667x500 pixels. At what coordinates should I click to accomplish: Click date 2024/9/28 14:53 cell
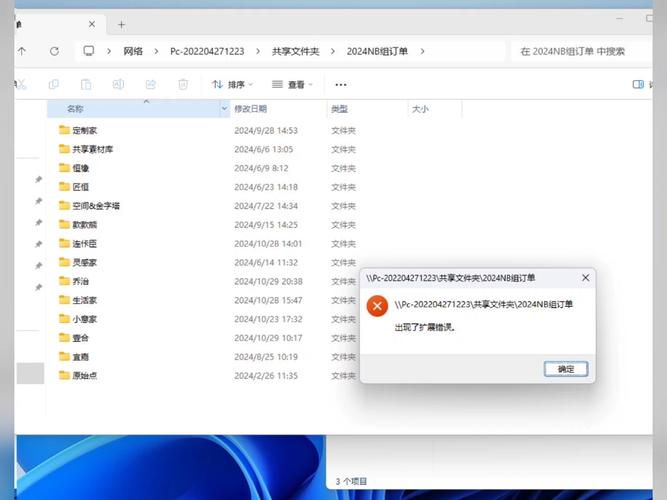coord(266,130)
